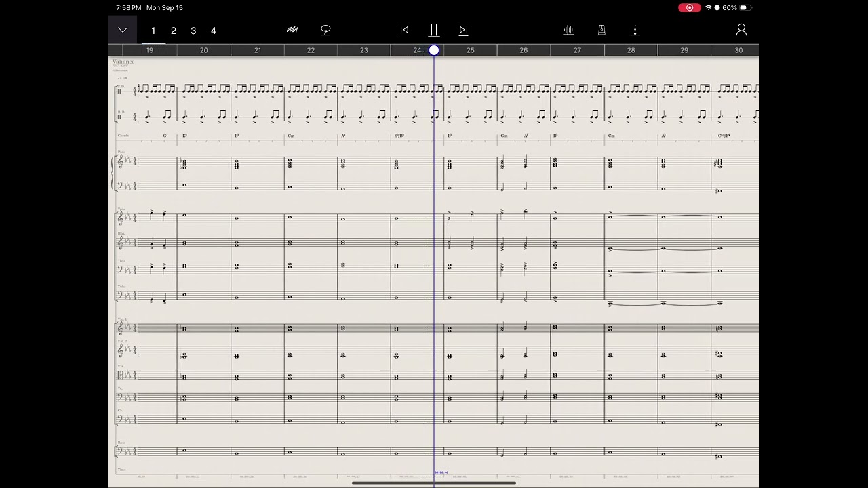This screenshot has height=488, width=868.
Task: Jump to measure 26 in ruler
Action: (x=524, y=50)
